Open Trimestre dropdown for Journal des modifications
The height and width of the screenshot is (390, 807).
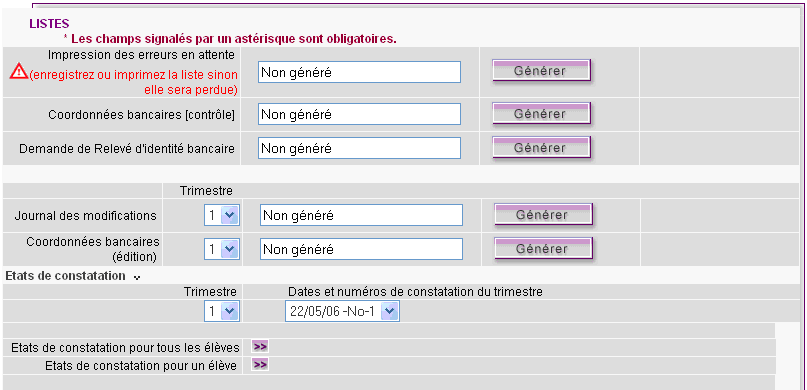pyautogui.click(x=221, y=215)
